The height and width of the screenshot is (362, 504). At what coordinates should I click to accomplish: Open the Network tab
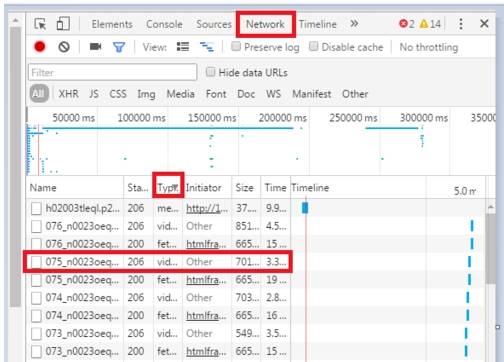(x=265, y=24)
